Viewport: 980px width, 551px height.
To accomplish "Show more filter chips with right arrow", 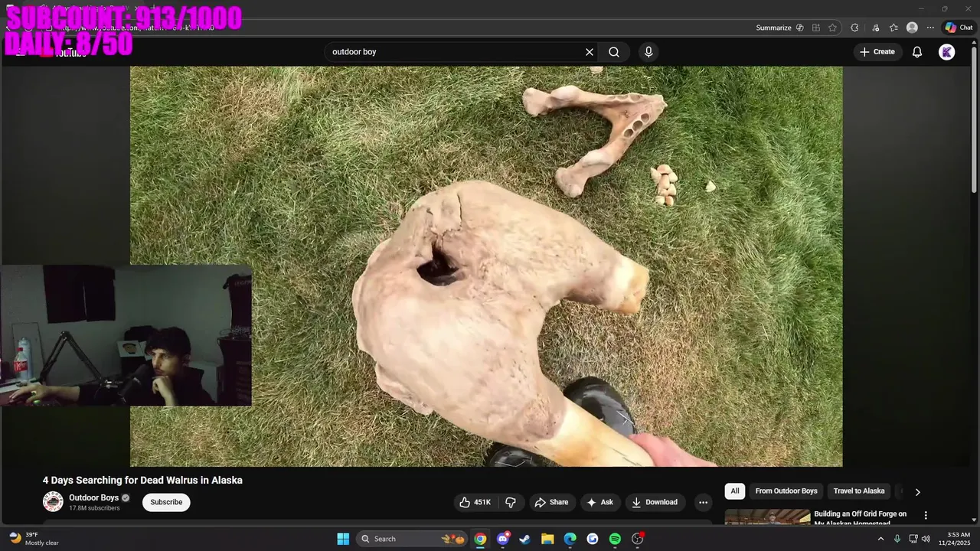I will click(917, 492).
